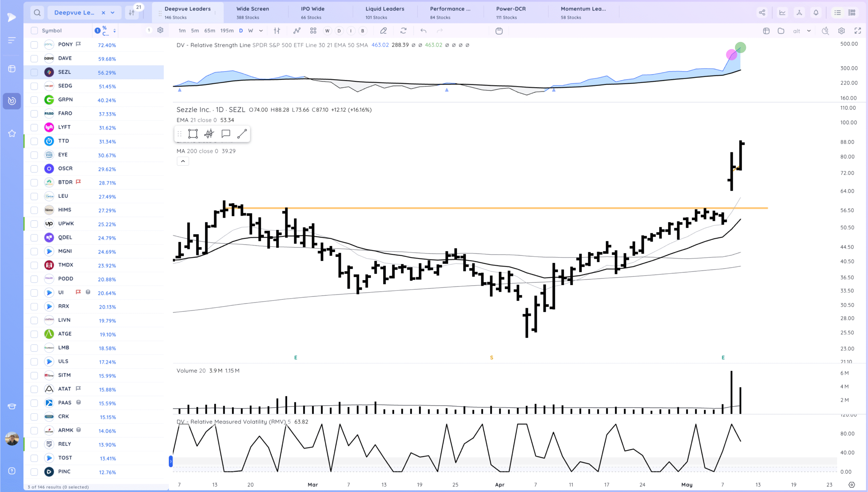Open the alt template dropdown
The width and height of the screenshot is (868, 492).
point(802,31)
